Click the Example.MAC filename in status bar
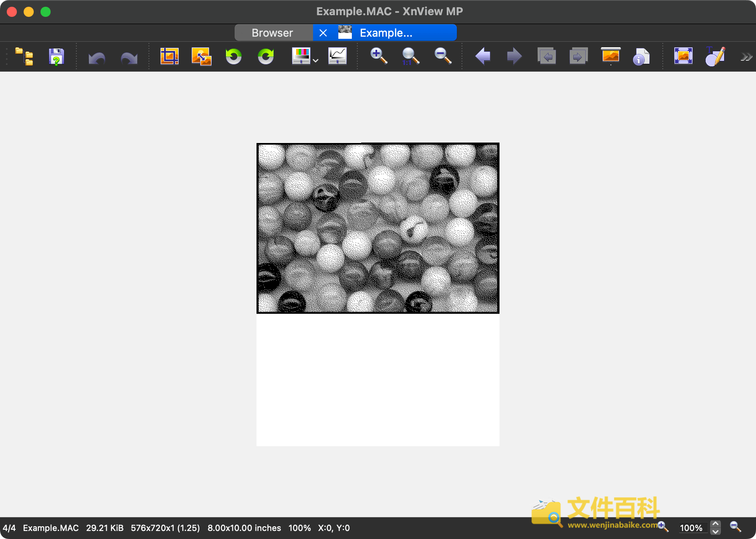This screenshot has width=756, height=539. pyautogui.click(x=51, y=528)
